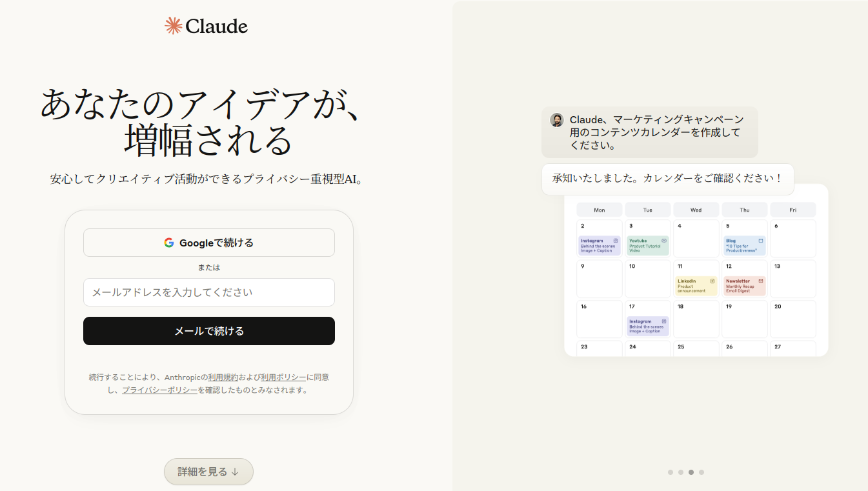
Task: Select calendar day 4 cell
Action: [x=696, y=238]
